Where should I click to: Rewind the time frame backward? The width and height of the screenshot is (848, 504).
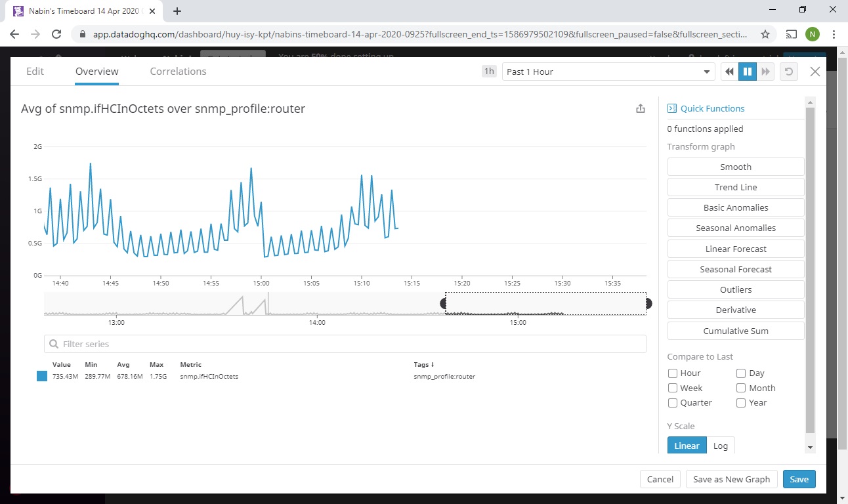tap(729, 72)
